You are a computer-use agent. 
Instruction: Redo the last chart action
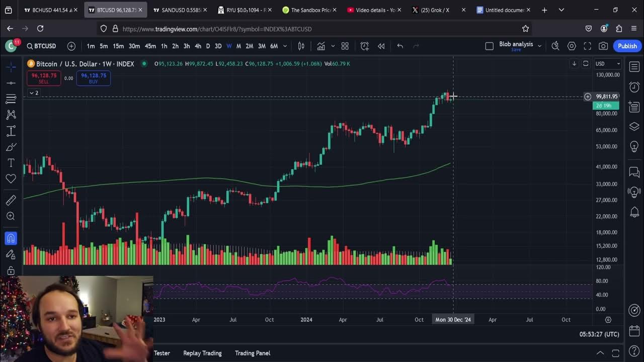416,46
